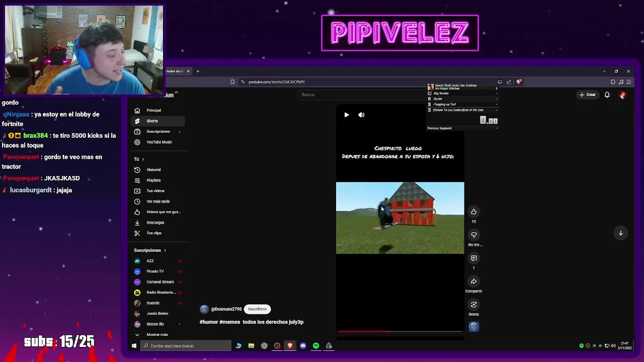This screenshot has height=362, width=644.
Task: Click the Suscribirse button
Action: 257,309
